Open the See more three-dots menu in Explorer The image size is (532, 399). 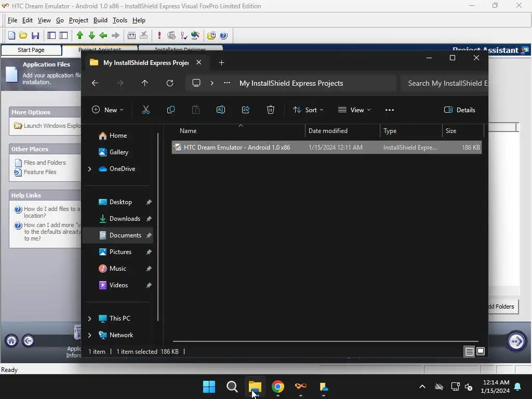pos(390,110)
